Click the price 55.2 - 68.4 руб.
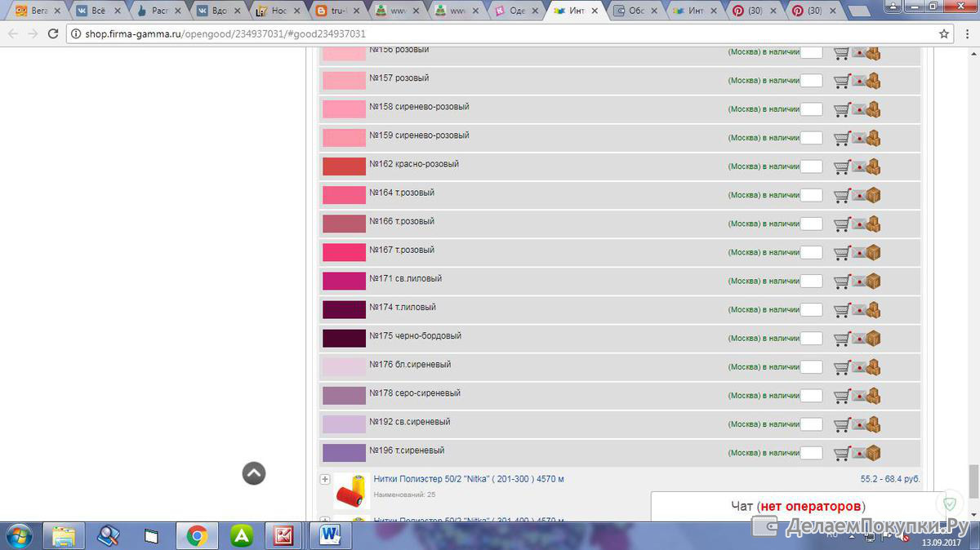This screenshot has height=550, width=980. (890, 479)
